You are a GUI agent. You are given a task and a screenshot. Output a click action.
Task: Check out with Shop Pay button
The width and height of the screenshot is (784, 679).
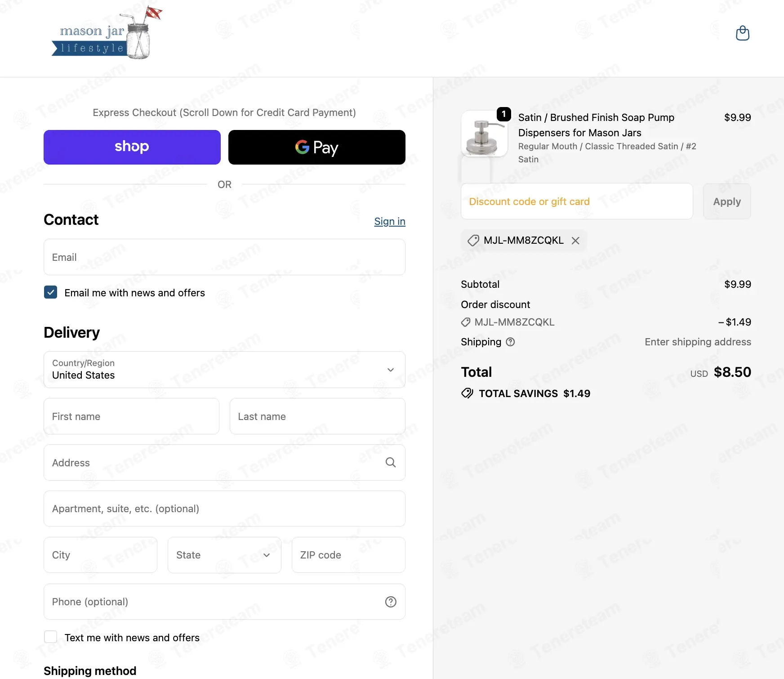132,147
